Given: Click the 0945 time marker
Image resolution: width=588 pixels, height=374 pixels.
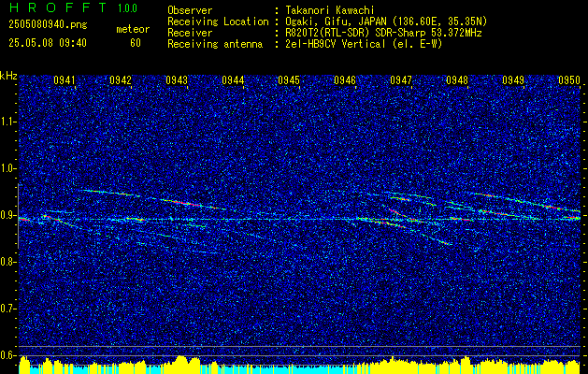Looking at the screenshot, I should 289,79.
